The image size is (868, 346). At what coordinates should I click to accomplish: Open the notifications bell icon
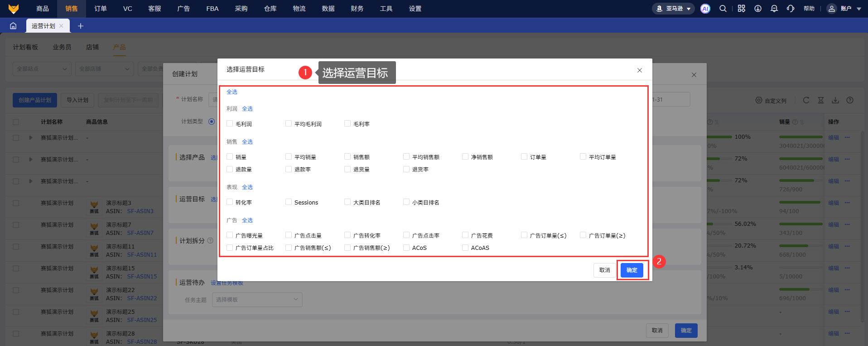coord(774,9)
